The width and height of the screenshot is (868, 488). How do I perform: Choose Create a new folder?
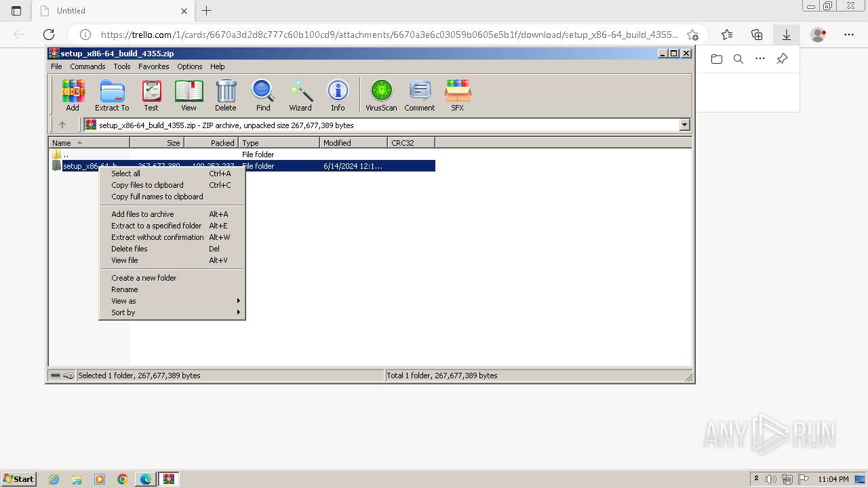coord(172,278)
